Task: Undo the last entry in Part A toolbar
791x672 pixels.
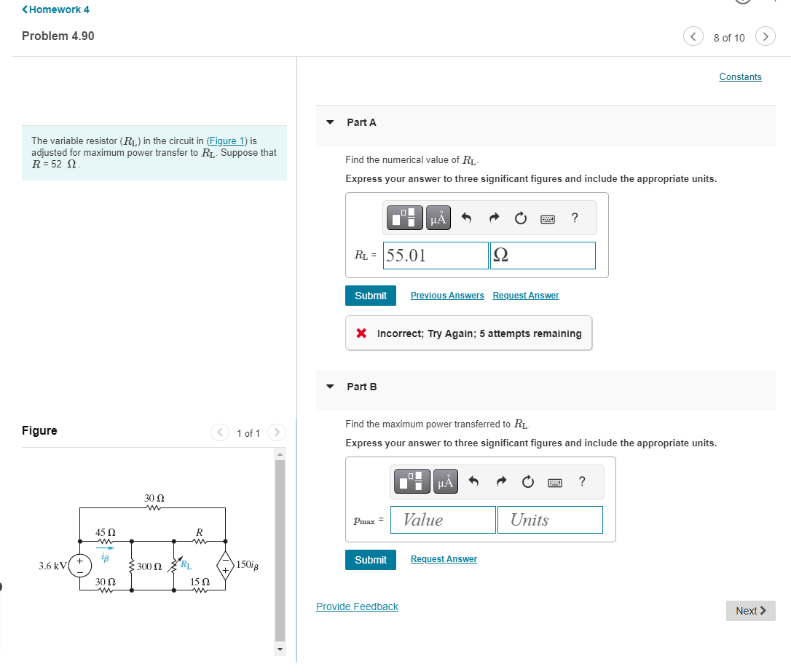Action: [468, 217]
